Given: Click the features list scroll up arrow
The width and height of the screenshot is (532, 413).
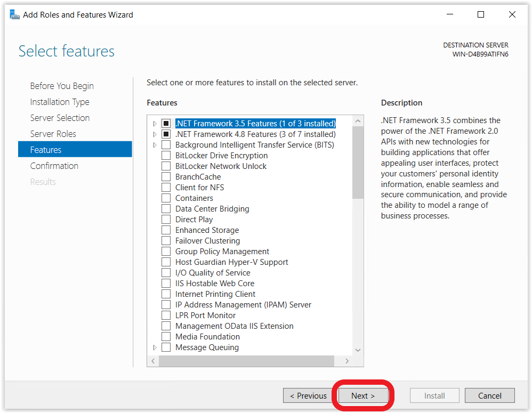Looking at the screenshot, I should click(x=358, y=121).
